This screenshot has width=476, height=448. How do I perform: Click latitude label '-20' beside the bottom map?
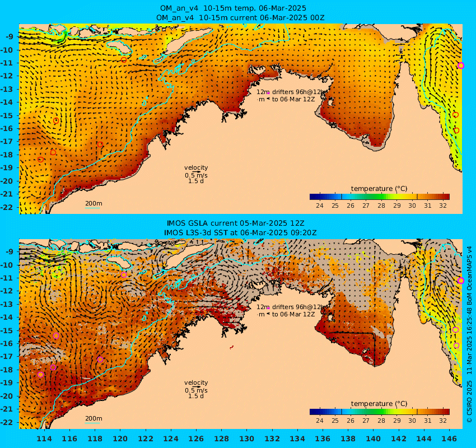pos(7,396)
